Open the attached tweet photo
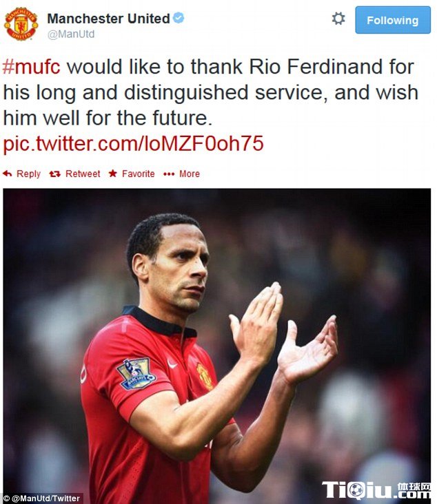This screenshot has height=504, width=437. tap(217, 346)
